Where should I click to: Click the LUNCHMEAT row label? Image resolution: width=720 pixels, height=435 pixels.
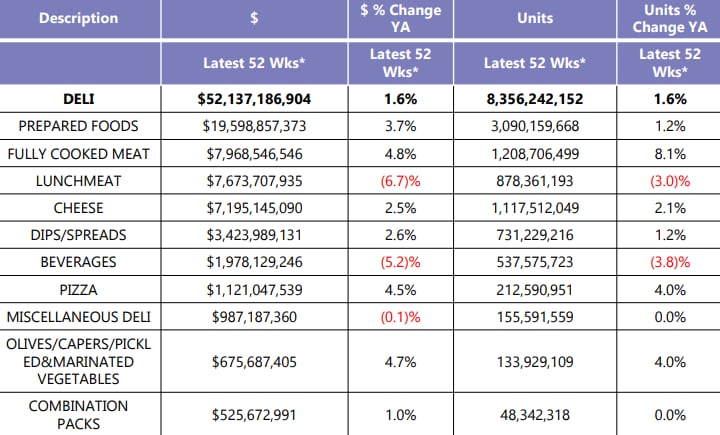click(79, 181)
